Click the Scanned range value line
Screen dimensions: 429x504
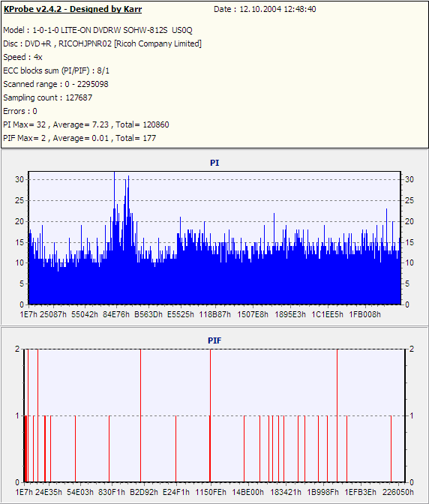[x=55, y=84]
